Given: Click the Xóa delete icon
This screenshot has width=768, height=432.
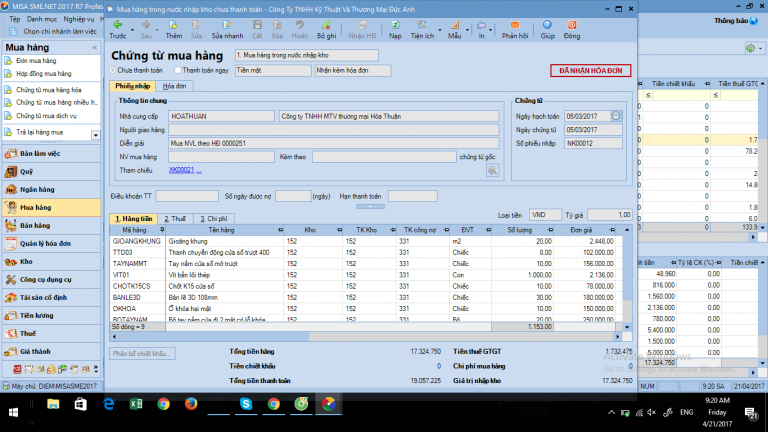Looking at the screenshot, I should [277, 29].
